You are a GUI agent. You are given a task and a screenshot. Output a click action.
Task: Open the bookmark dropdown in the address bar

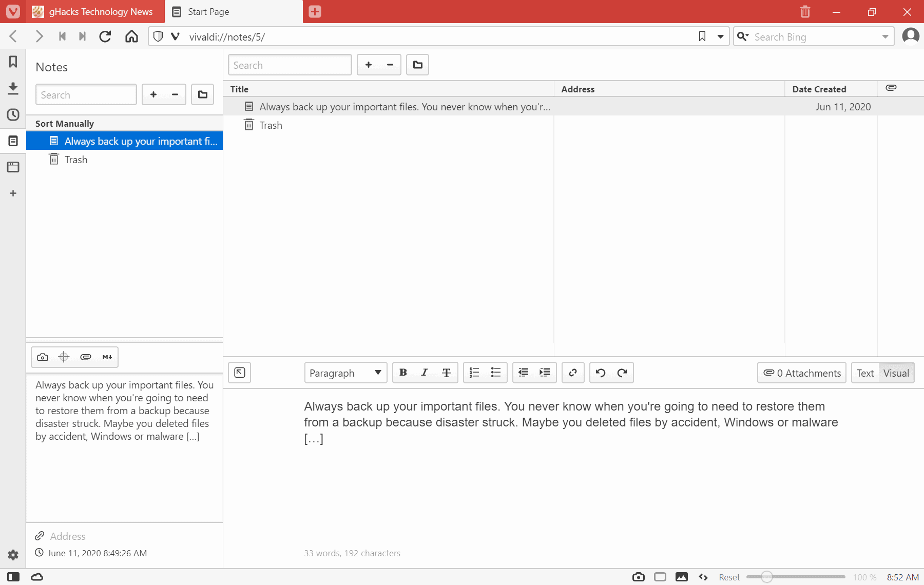pos(721,36)
